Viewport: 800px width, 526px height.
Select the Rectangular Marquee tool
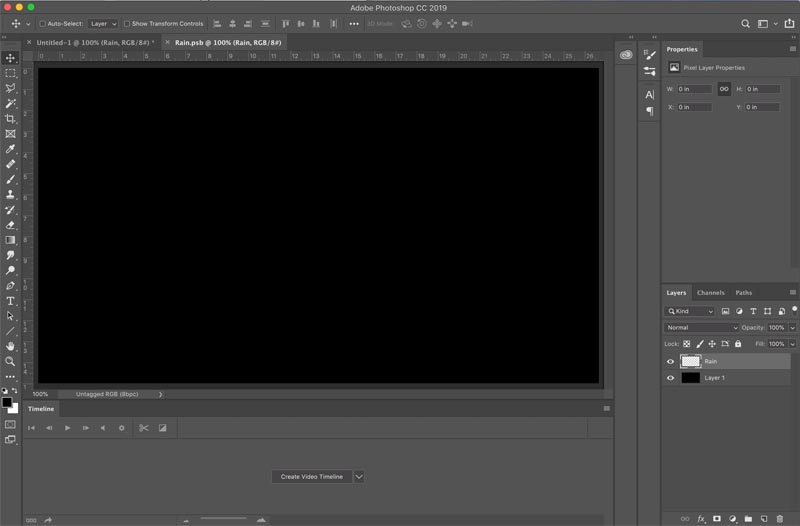[10, 73]
